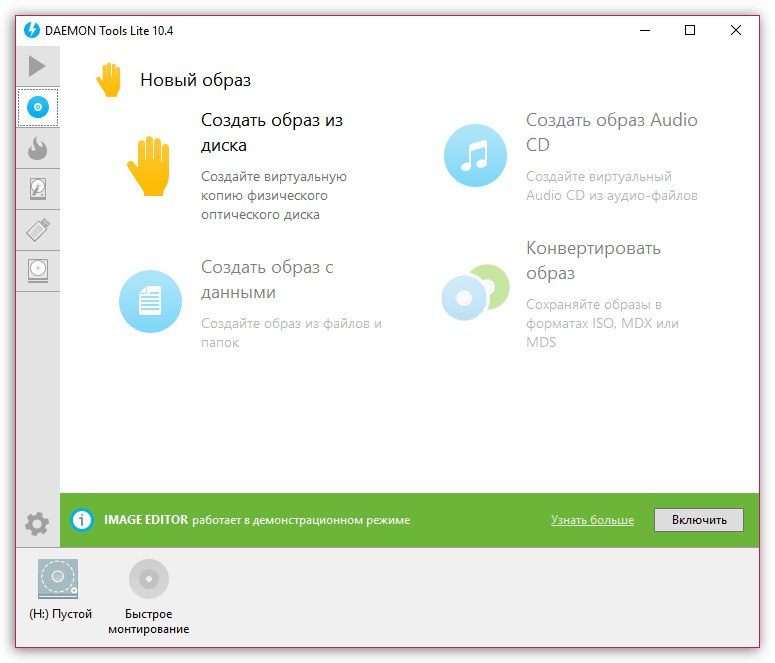Viewport: 775px width, 663px height.
Task: Click '(H:) Пустой' drive label
Action: point(61,614)
